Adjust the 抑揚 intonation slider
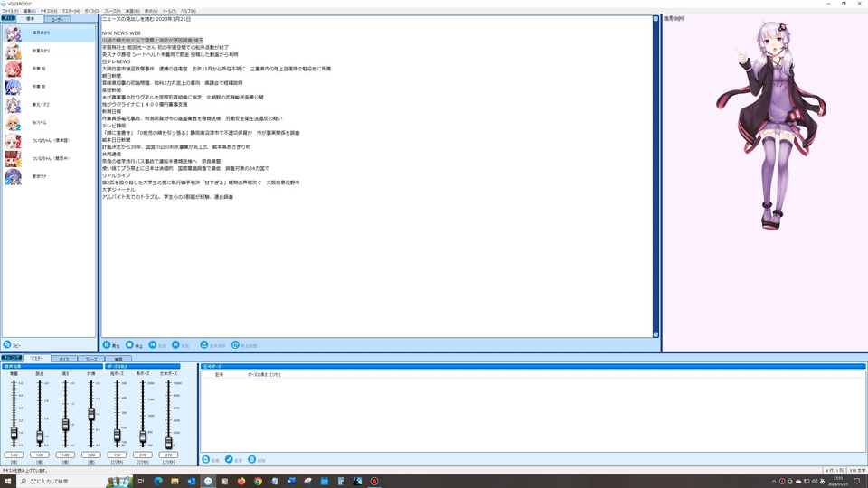Viewport: 868px width, 488px height. (x=91, y=413)
